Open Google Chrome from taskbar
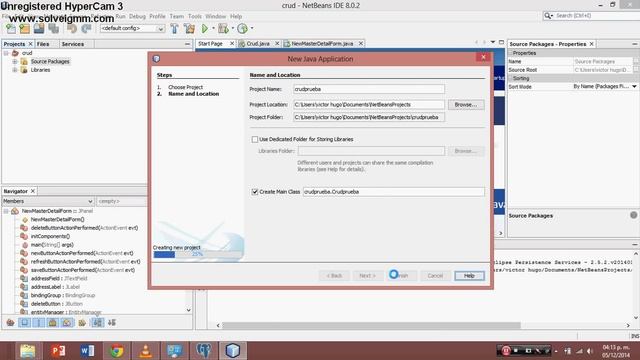The height and width of the screenshot is (360, 640). pyautogui.click(x=116, y=351)
